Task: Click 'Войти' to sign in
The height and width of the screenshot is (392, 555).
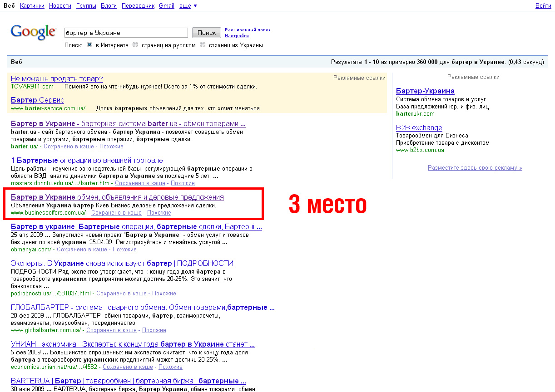Action: [543, 5]
